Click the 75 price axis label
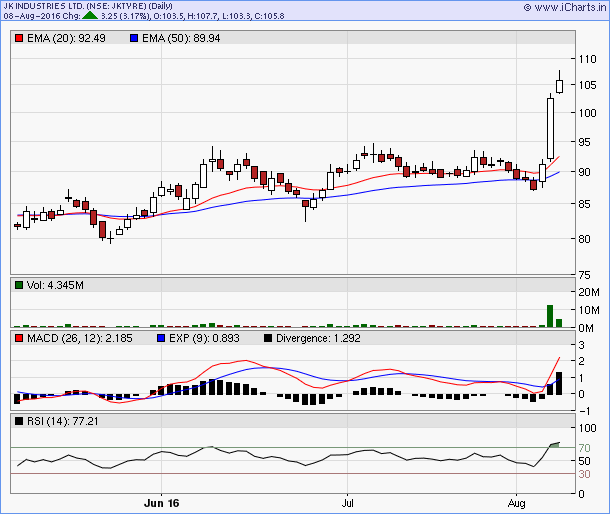The image size is (610, 514). [x=585, y=275]
